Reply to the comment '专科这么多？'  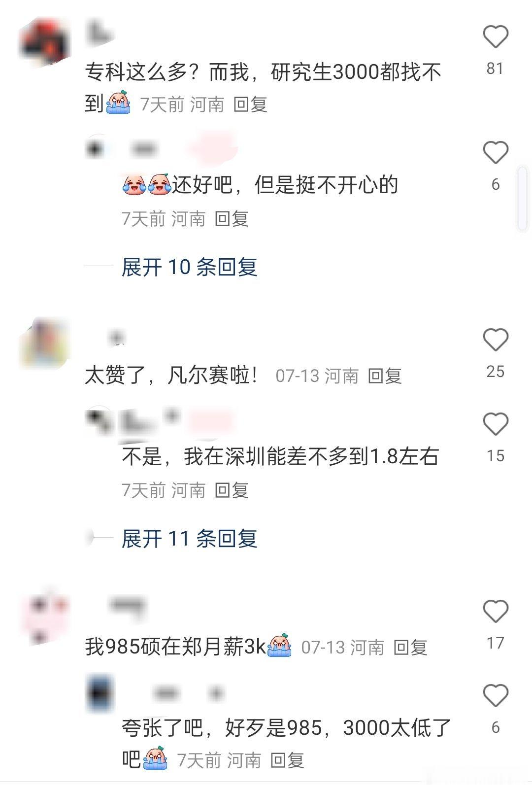[250, 104]
